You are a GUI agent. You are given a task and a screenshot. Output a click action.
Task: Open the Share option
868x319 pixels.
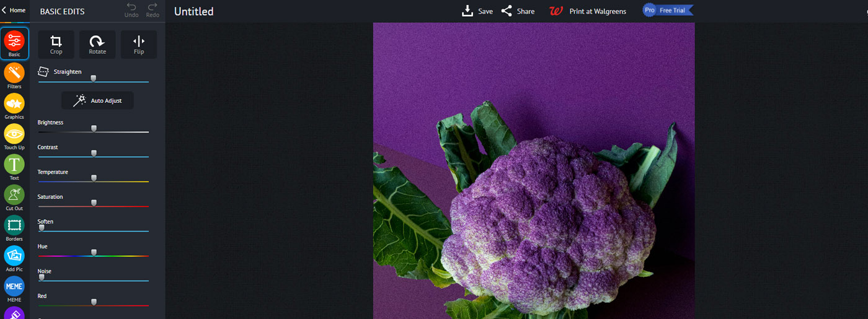[x=518, y=11]
